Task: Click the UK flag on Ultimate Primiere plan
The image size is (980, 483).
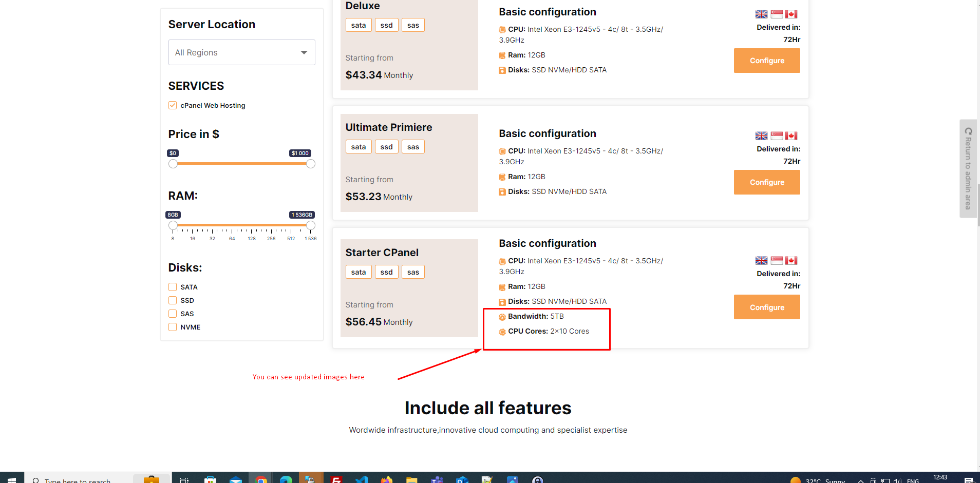Action: coord(761,136)
